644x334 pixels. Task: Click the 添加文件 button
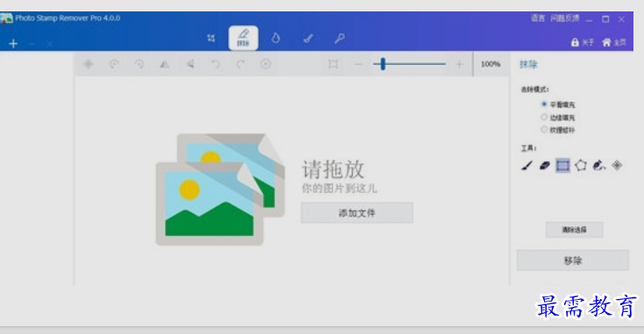pos(357,212)
